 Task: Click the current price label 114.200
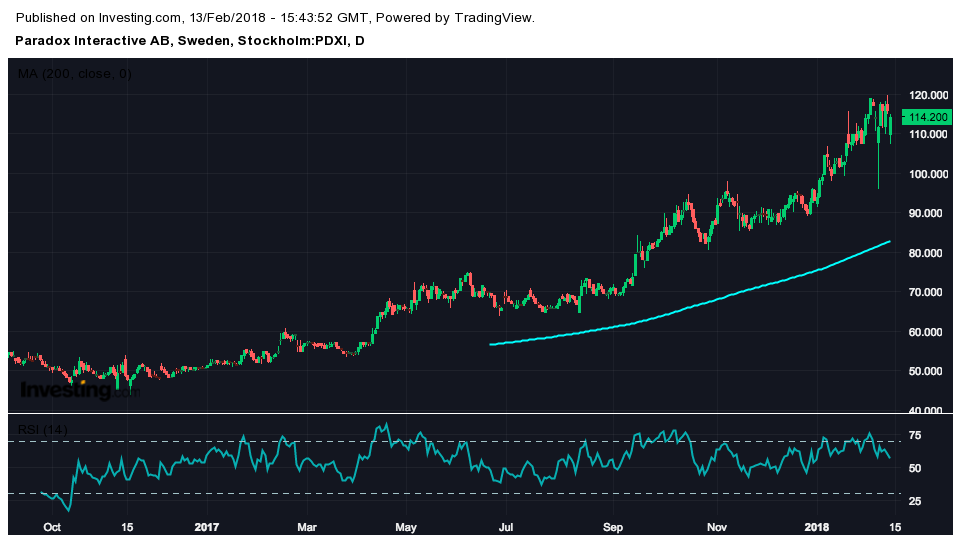927,117
